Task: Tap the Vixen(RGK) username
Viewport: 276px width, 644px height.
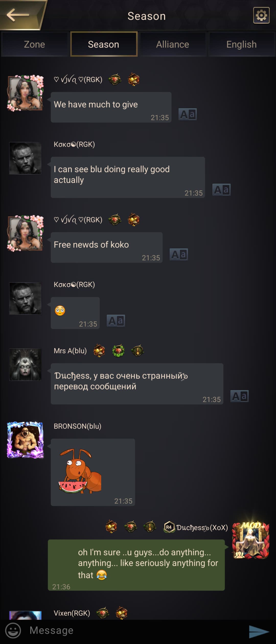Action: pyautogui.click(x=72, y=613)
